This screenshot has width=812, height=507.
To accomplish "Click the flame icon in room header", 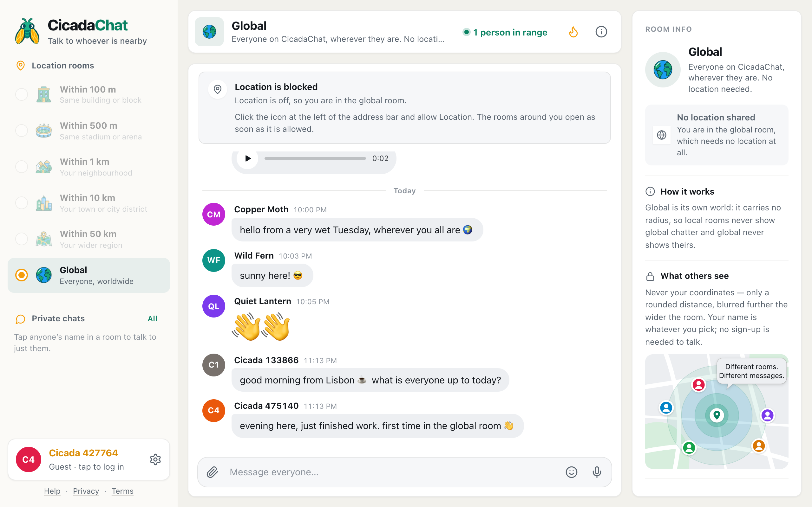I will coord(573,32).
